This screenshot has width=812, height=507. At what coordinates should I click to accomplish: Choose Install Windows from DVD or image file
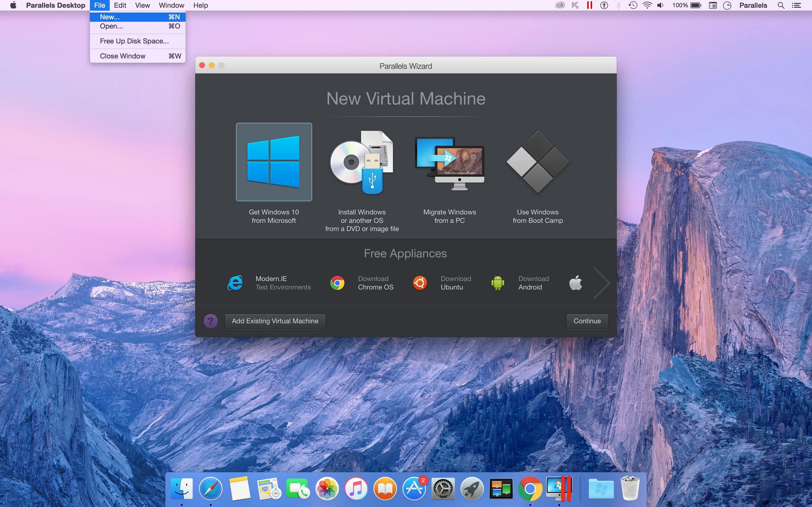tap(362, 162)
